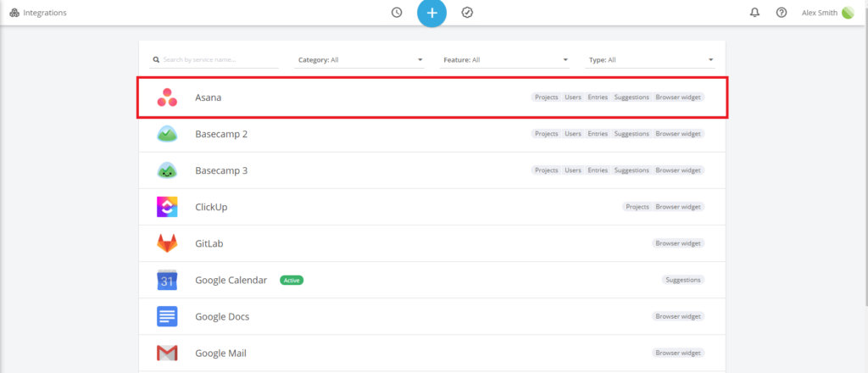This screenshot has width=868, height=373.
Task: Open the ClickUp integration
Action: pyautogui.click(x=431, y=207)
